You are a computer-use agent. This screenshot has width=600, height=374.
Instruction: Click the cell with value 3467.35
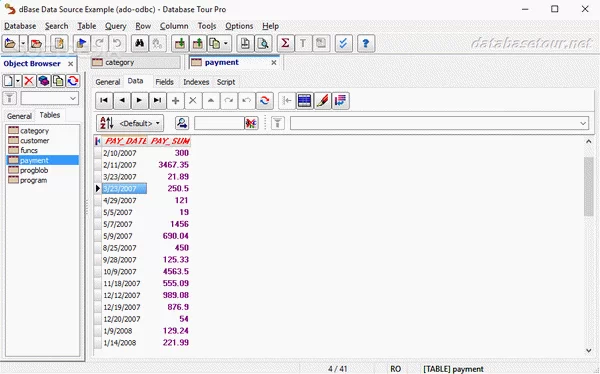tap(169, 165)
